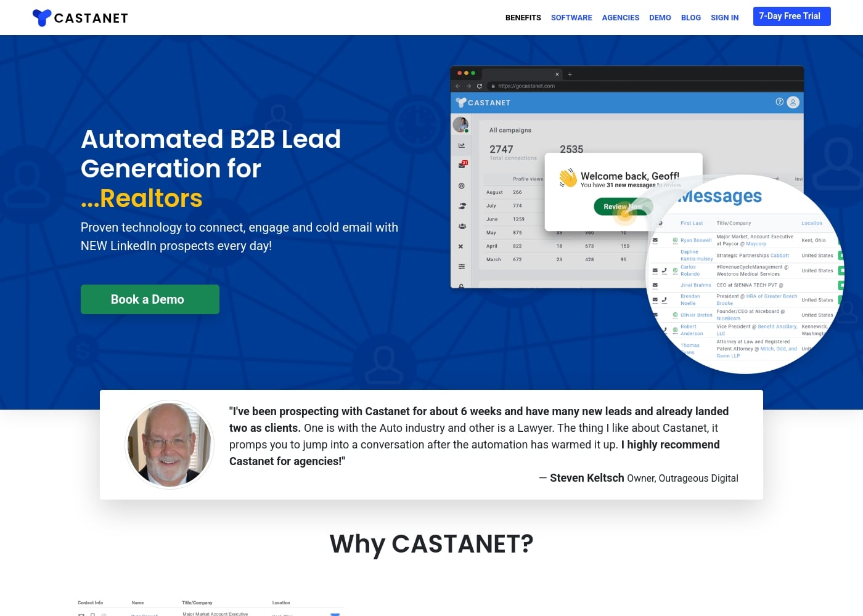
Task: Click the envelope icon beside Jinal Brahms
Action: click(x=655, y=285)
